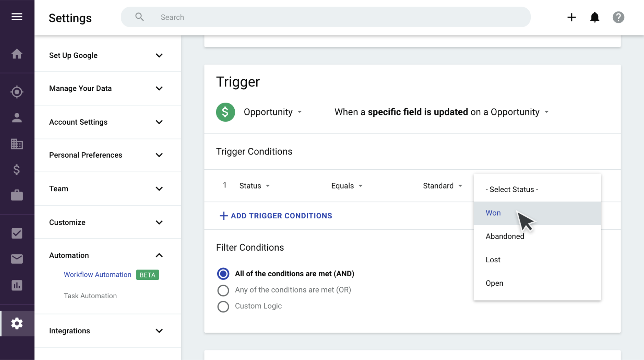The height and width of the screenshot is (360, 644).
Task: Select the Custom Logic option
Action: [223, 306]
